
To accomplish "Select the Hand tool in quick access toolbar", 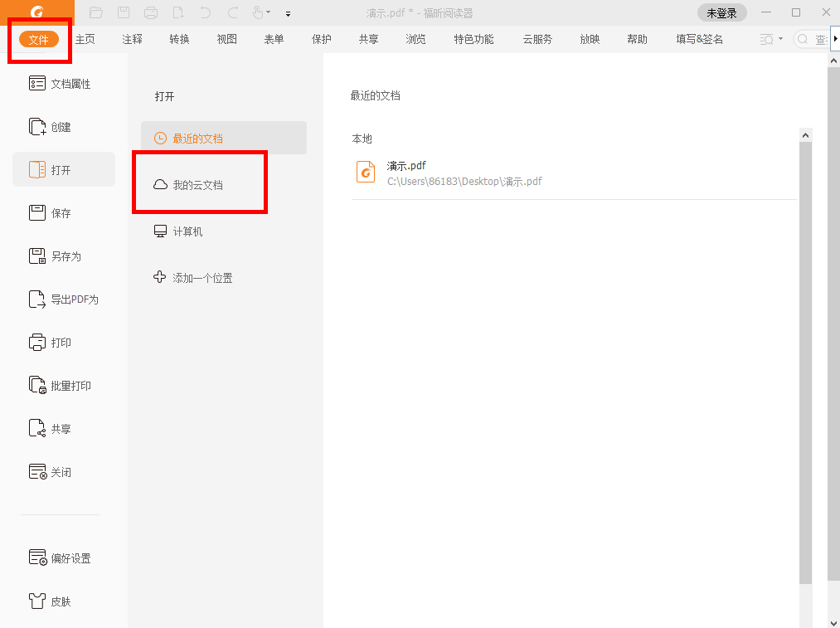I will pos(259,12).
